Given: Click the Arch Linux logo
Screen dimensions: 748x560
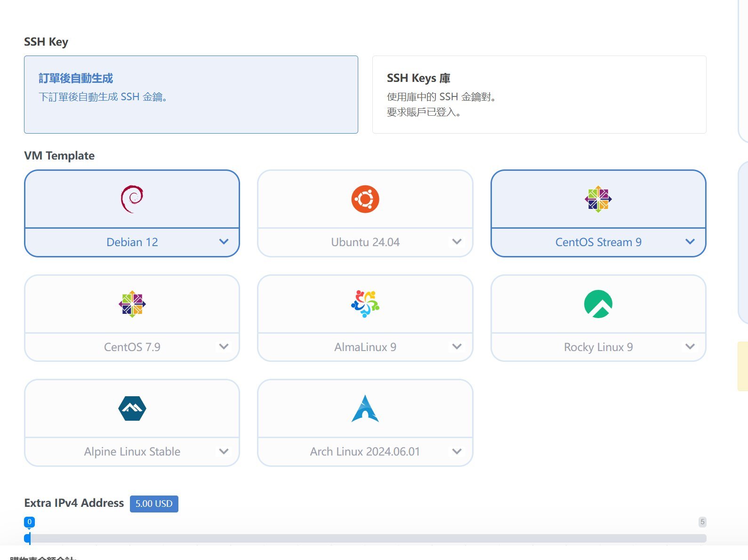Looking at the screenshot, I should (365, 408).
